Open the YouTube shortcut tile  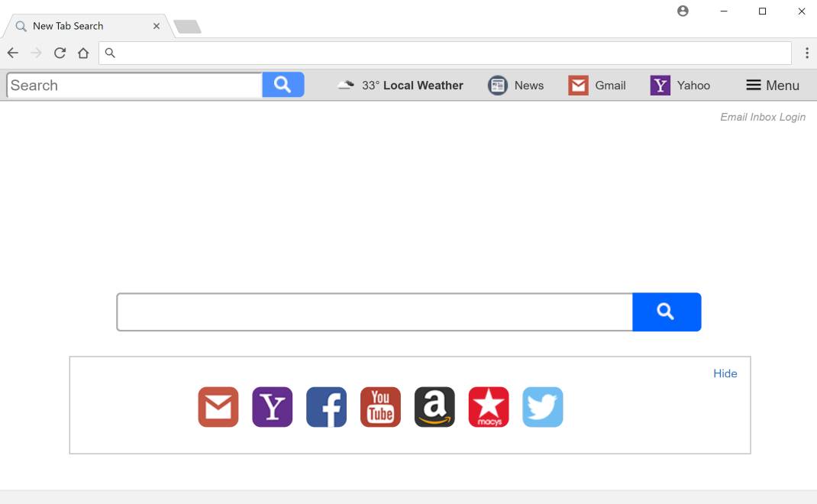[380, 406]
